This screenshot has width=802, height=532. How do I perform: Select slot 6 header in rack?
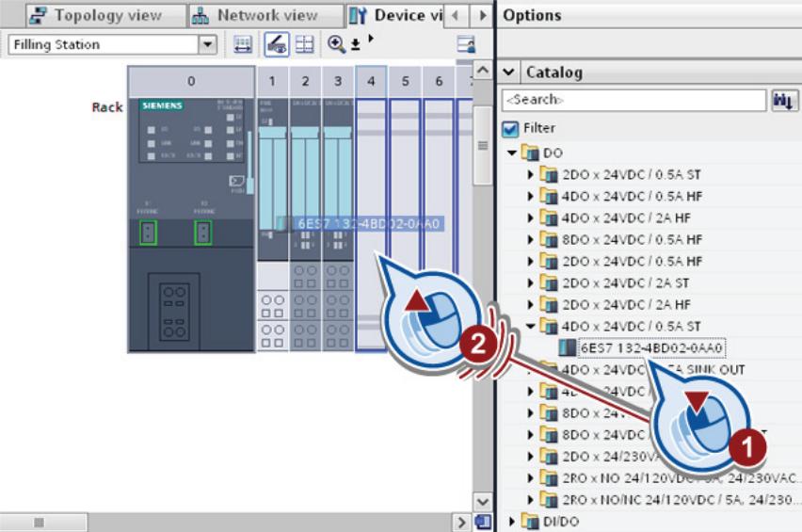tap(439, 81)
